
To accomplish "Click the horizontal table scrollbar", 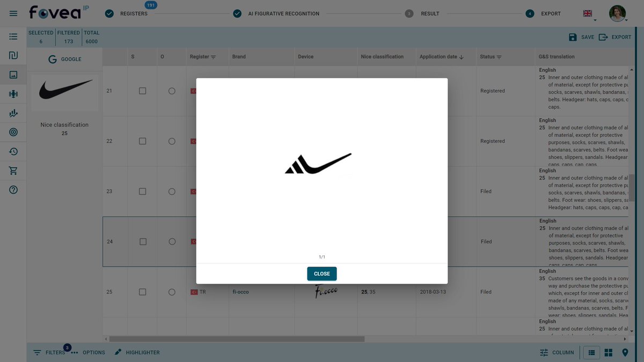I will pos(237,339).
